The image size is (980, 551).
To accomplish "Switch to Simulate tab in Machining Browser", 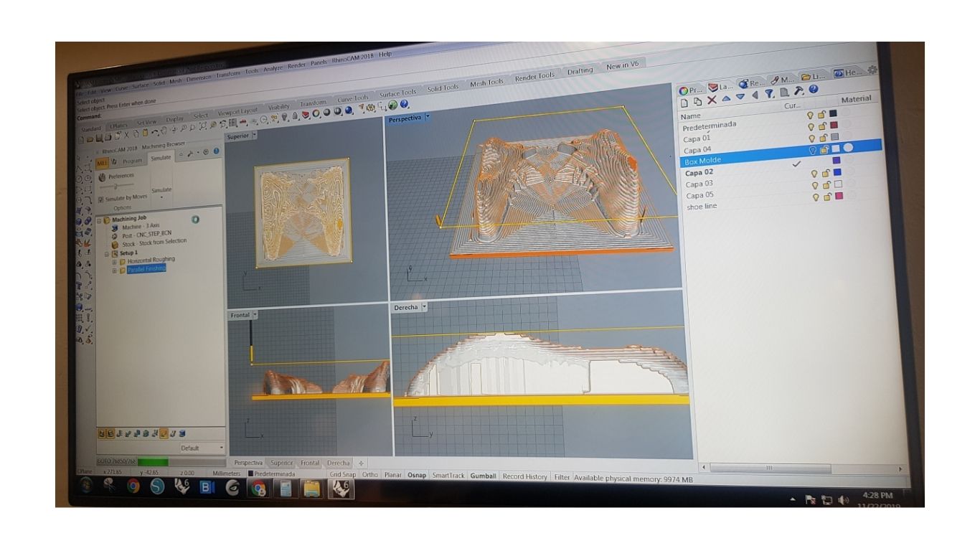I will [161, 158].
